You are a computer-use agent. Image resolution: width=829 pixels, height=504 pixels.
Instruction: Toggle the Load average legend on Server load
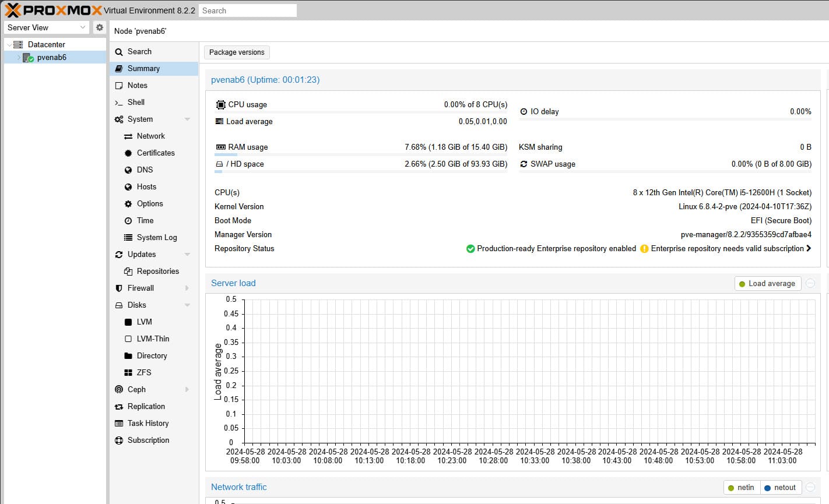[x=767, y=283]
